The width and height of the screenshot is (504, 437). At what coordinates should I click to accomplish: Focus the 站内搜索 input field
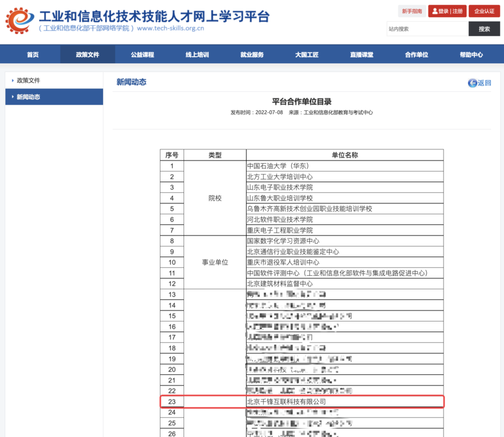click(427, 29)
